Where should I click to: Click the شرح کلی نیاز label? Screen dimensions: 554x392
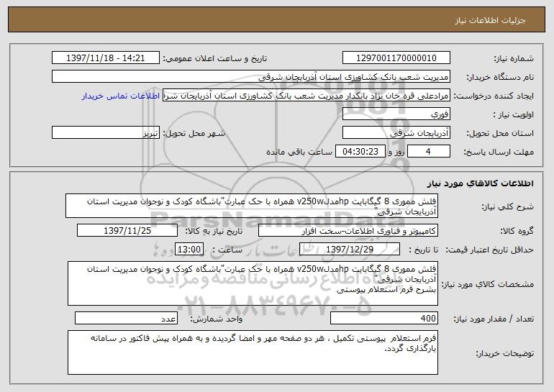(x=508, y=207)
